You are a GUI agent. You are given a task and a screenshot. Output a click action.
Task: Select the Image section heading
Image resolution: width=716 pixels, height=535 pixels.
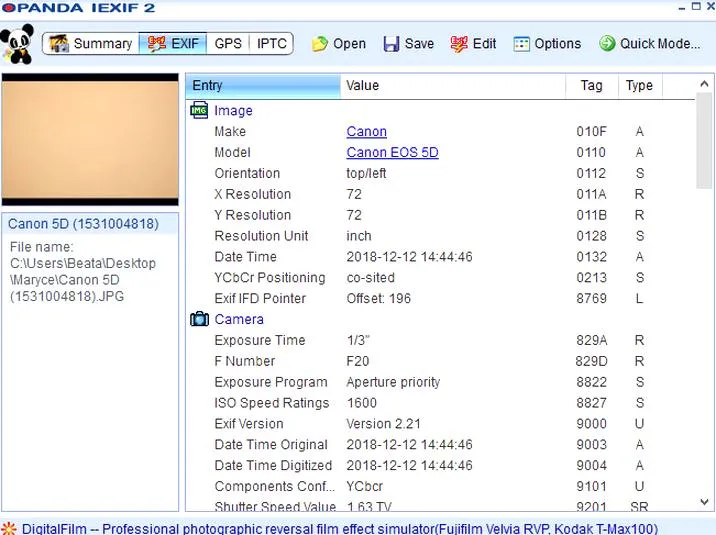[x=233, y=110]
